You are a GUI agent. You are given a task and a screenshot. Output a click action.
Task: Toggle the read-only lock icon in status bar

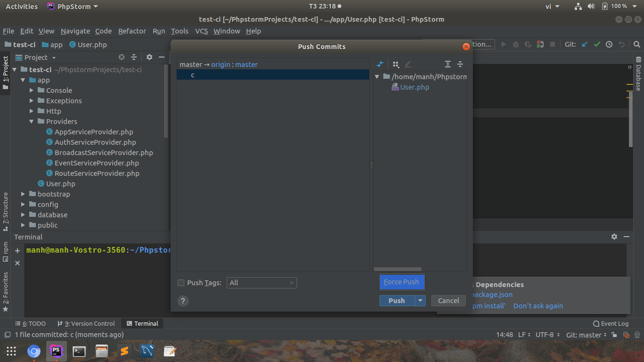click(x=614, y=335)
